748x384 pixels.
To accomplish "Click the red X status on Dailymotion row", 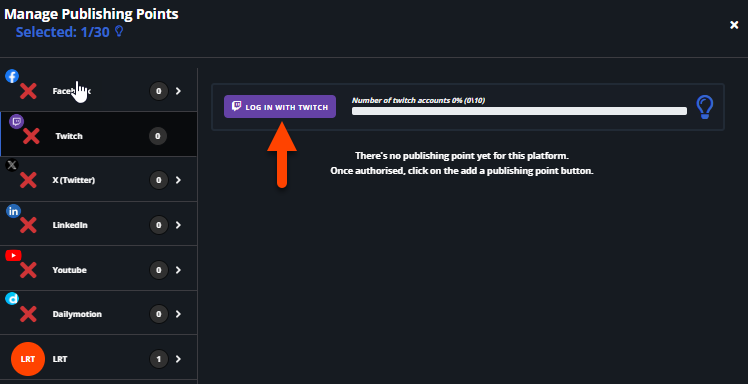I will [28, 314].
